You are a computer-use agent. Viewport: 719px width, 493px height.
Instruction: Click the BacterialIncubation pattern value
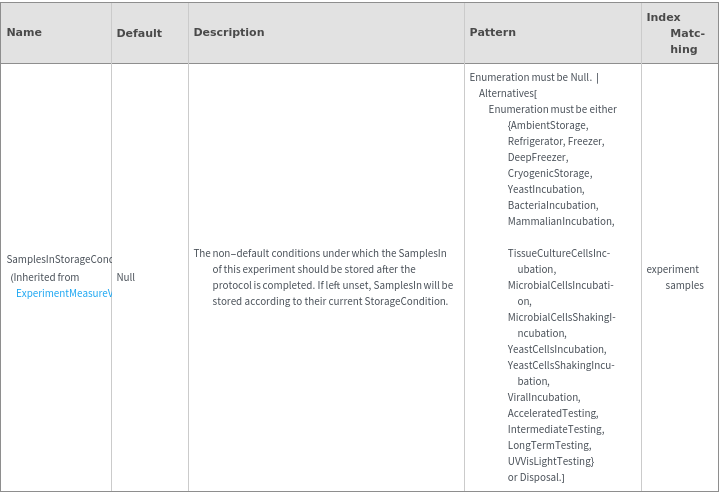point(552,205)
